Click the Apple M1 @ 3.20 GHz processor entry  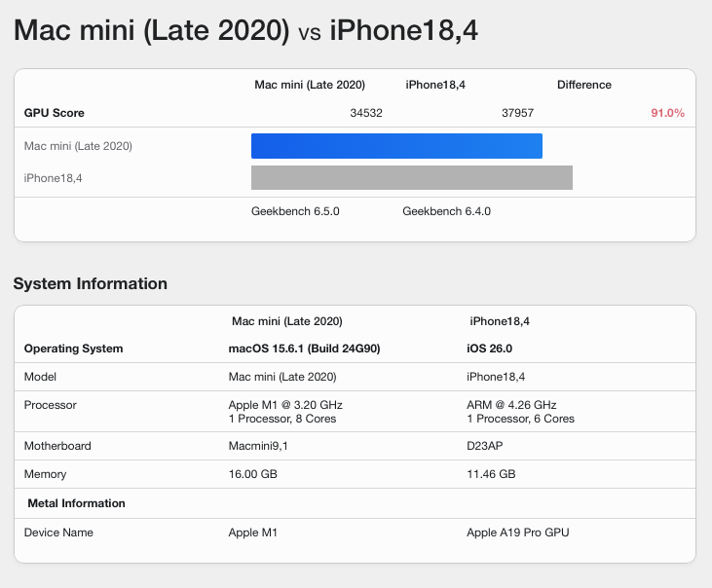pos(285,405)
